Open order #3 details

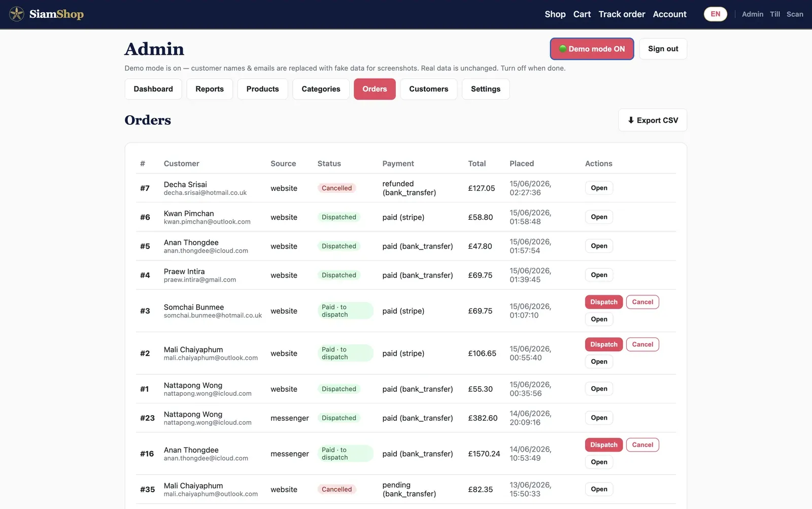point(599,319)
